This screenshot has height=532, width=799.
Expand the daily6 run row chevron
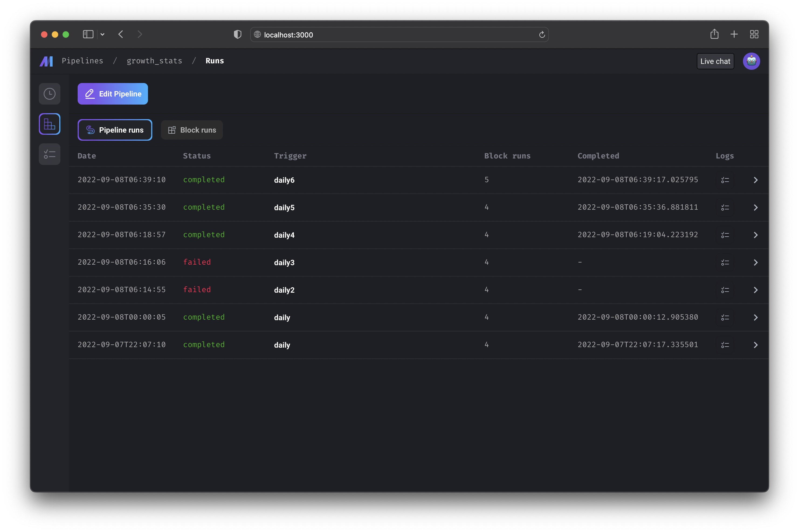click(756, 180)
